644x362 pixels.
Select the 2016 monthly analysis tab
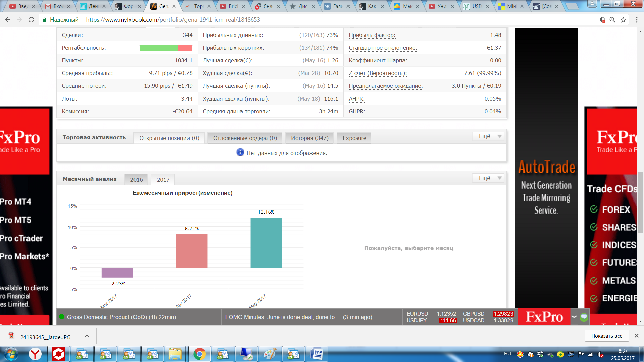136,180
